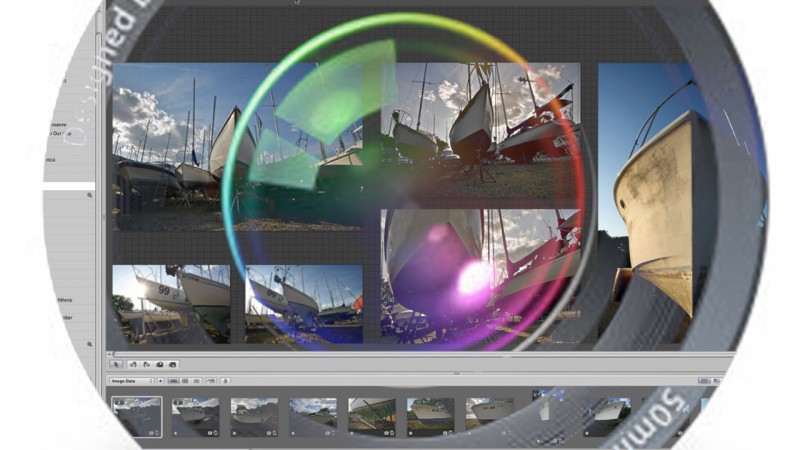Switch to grid view mode
Image resolution: width=800 pixels, height=450 pixels.
point(186,381)
